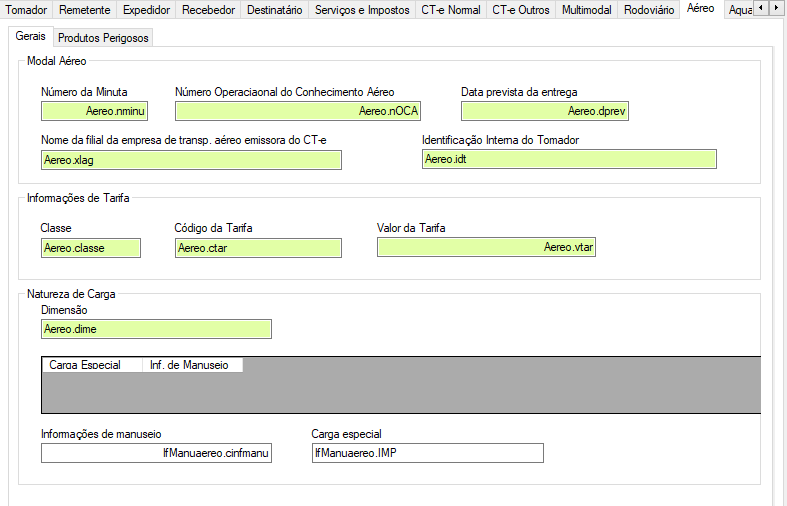Select the Multimodal tab
Screen dimensions: 787x506
(586, 10)
